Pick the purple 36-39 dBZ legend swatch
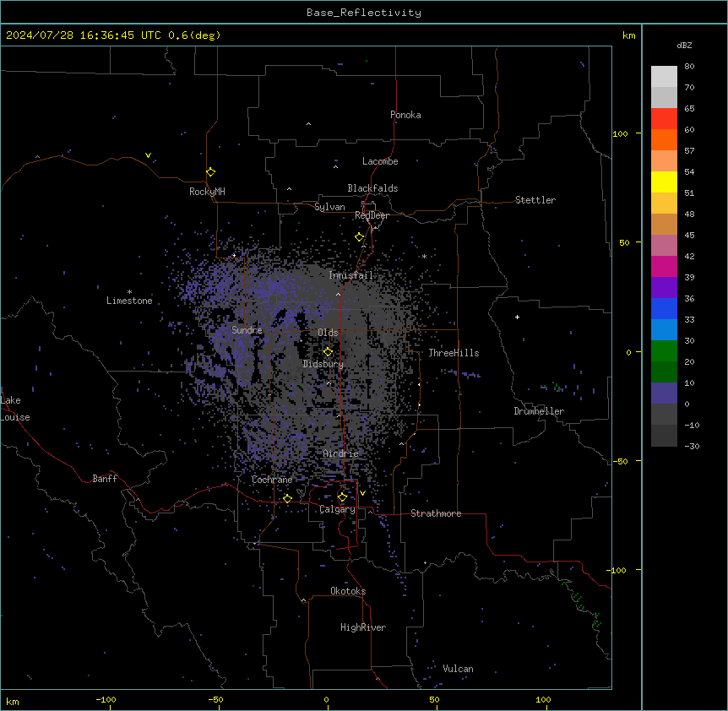Image resolution: width=728 pixels, height=711 pixels. point(664,288)
